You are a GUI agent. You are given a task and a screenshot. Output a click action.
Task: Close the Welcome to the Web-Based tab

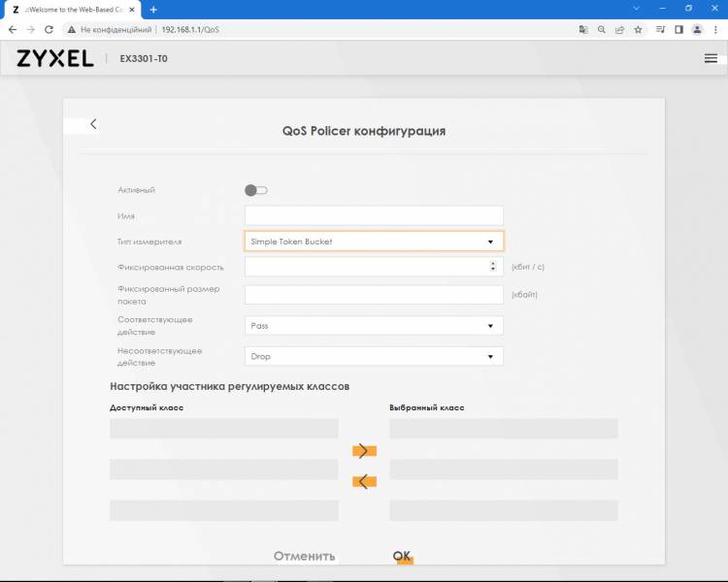click(131, 10)
